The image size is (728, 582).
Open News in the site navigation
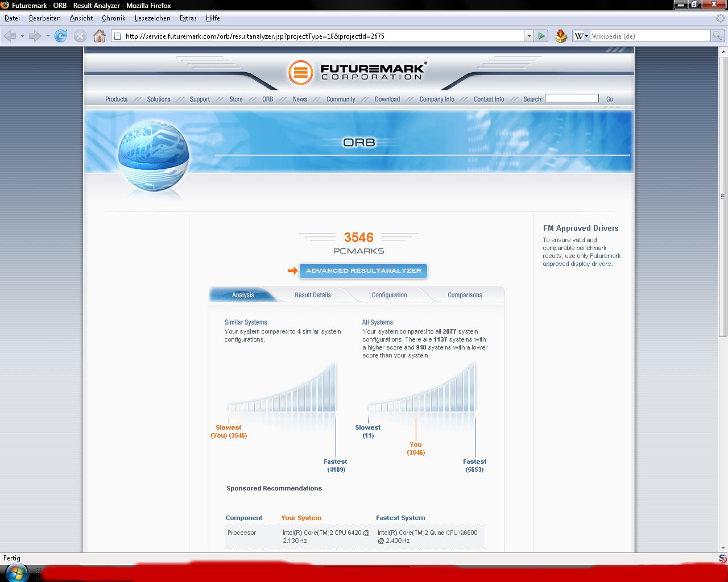click(x=300, y=99)
